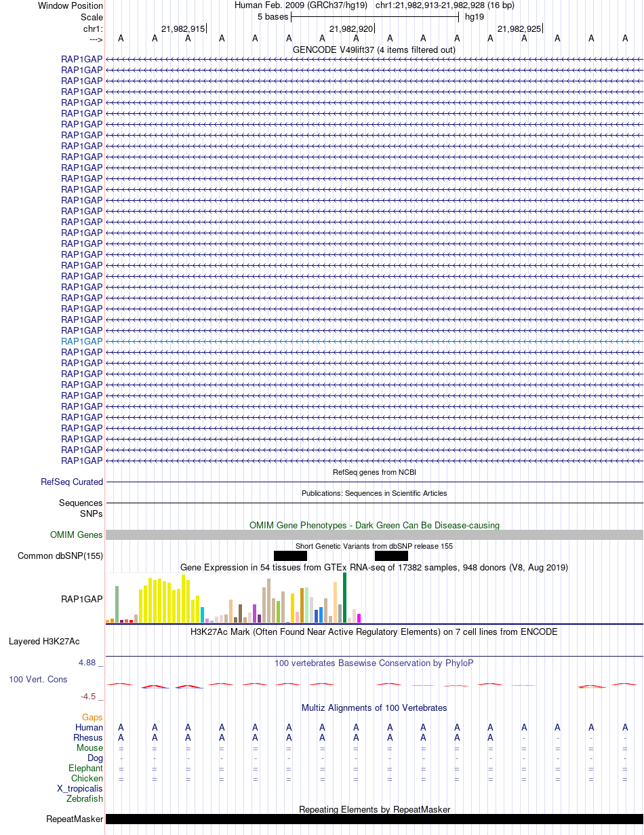The height and width of the screenshot is (835, 644).
Task: Click the OMIM Gene Phenotypes track title
Action: pyautogui.click(x=374, y=525)
